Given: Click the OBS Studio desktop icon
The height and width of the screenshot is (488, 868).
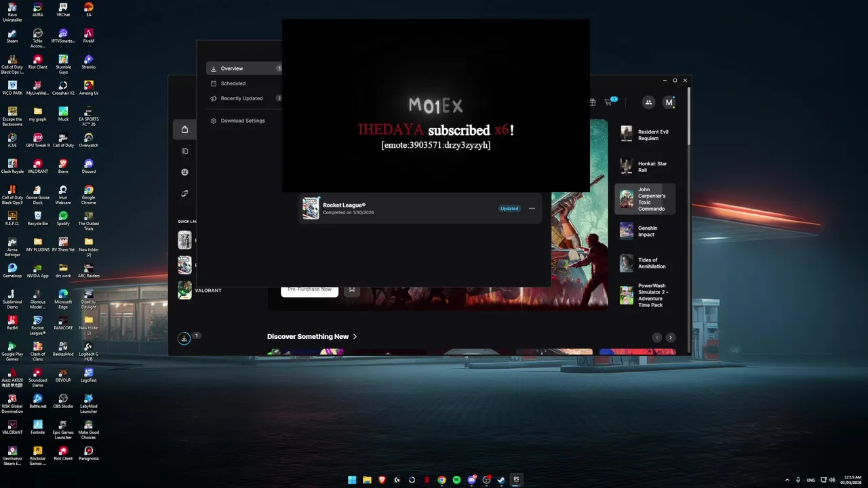Looking at the screenshot, I should tap(63, 401).
